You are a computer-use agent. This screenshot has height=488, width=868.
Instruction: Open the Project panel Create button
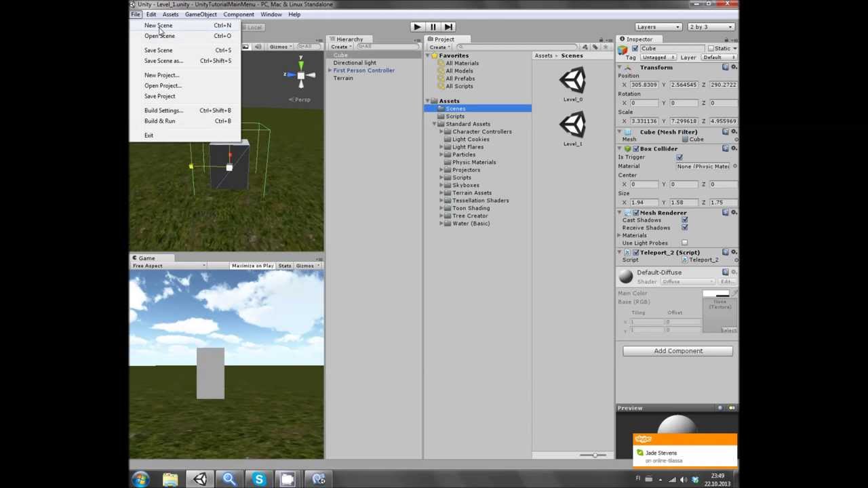pyautogui.click(x=439, y=47)
